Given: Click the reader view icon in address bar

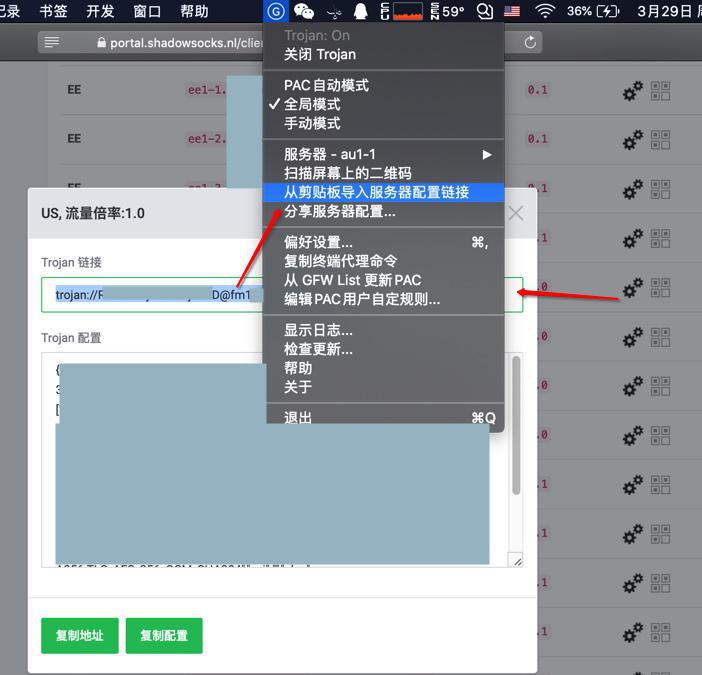Looking at the screenshot, I should point(52,43).
